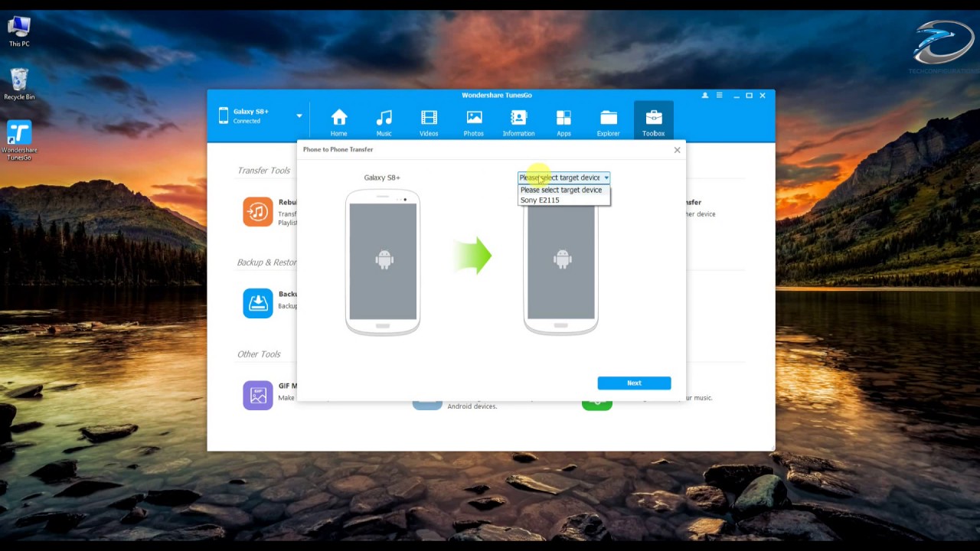980x551 pixels.
Task: Maximize the TunesGo window
Action: point(750,96)
